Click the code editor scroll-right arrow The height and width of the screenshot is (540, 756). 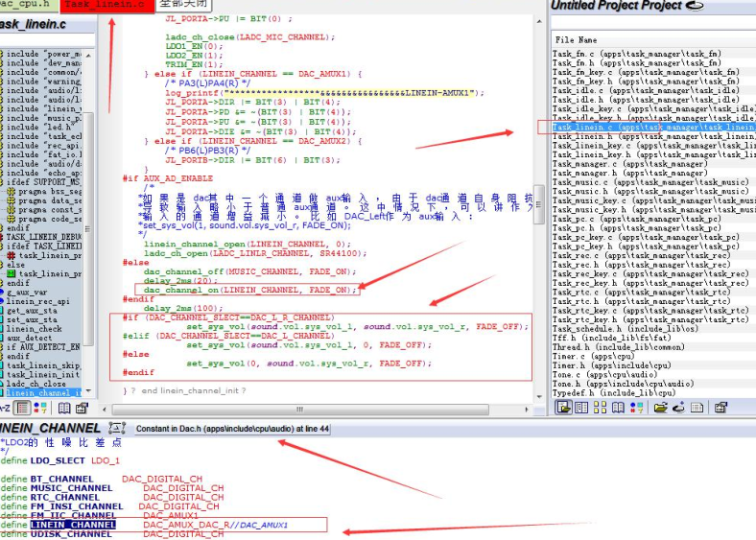(x=527, y=410)
